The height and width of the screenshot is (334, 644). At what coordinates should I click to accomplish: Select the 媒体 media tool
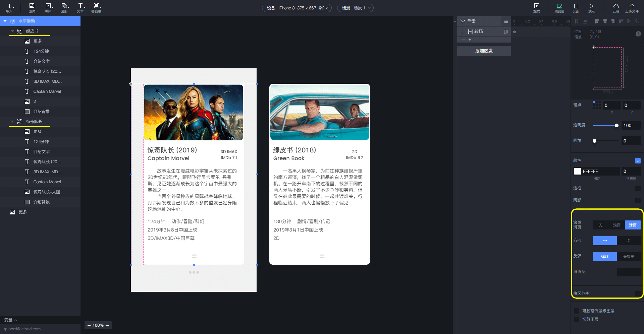pos(49,8)
